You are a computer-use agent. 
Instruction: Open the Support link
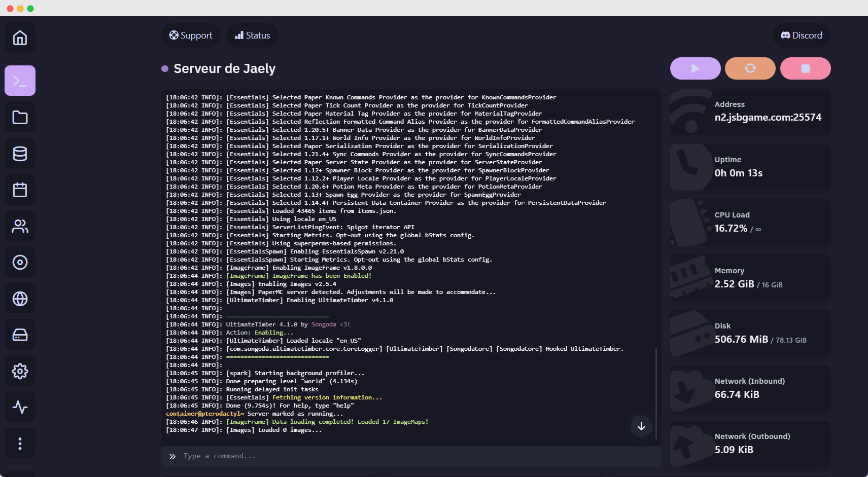pyautogui.click(x=191, y=35)
